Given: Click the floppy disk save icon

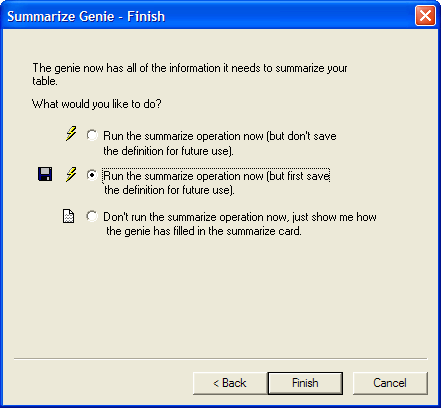Looking at the screenshot, I should (45, 174).
